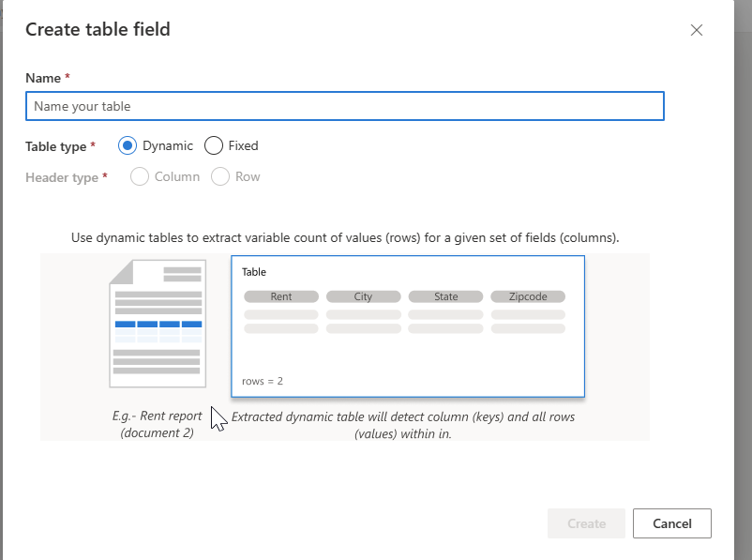Click the State column header pill
The image size is (752, 560).
pyautogui.click(x=444, y=295)
